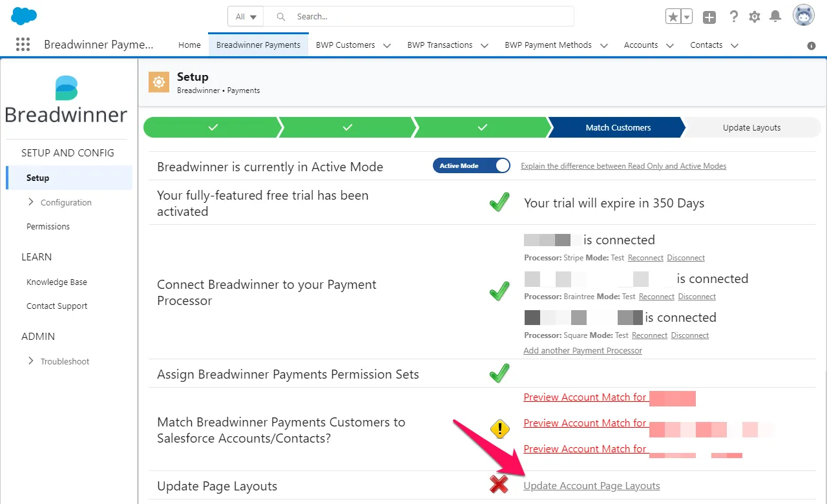Open the Help question mark icon
The width and height of the screenshot is (827, 504).
coord(733,17)
